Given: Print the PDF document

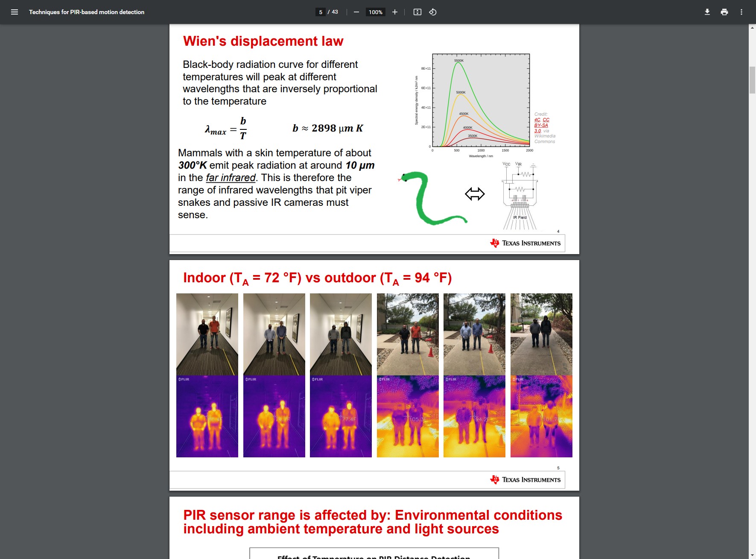Looking at the screenshot, I should coord(724,12).
